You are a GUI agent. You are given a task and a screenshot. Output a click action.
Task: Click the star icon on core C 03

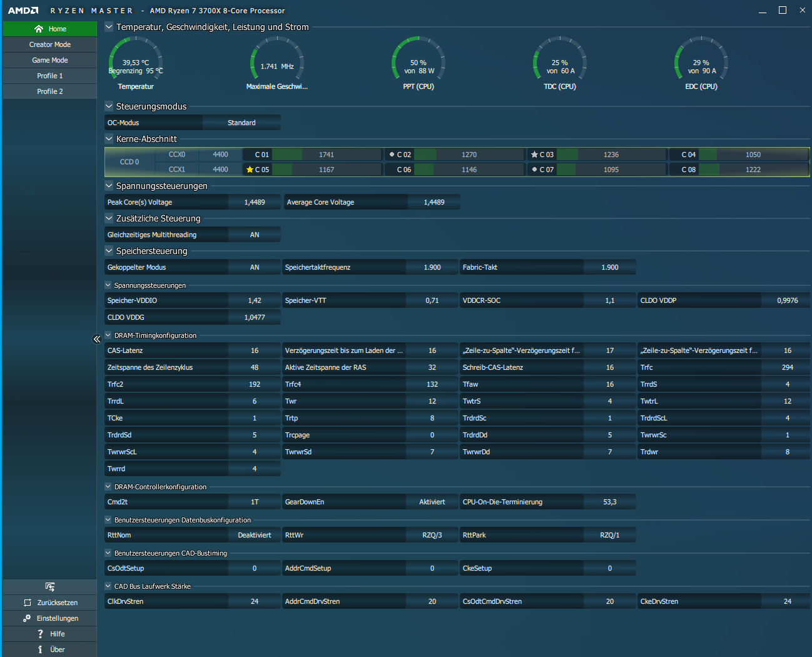(534, 155)
